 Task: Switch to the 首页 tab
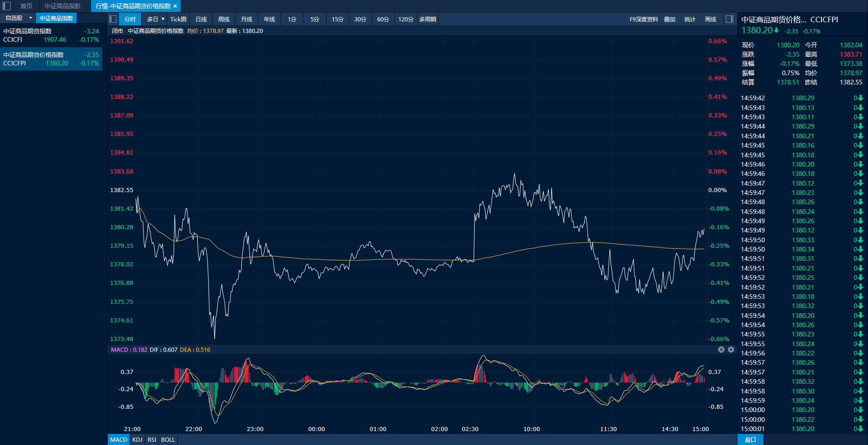pyautogui.click(x=26, y=6)
